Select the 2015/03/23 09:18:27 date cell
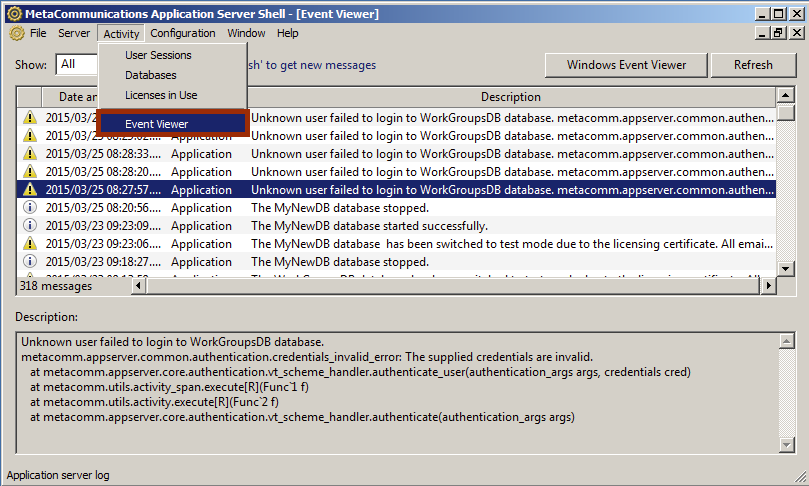Screen dimensions: 809x486 (103, 262)
